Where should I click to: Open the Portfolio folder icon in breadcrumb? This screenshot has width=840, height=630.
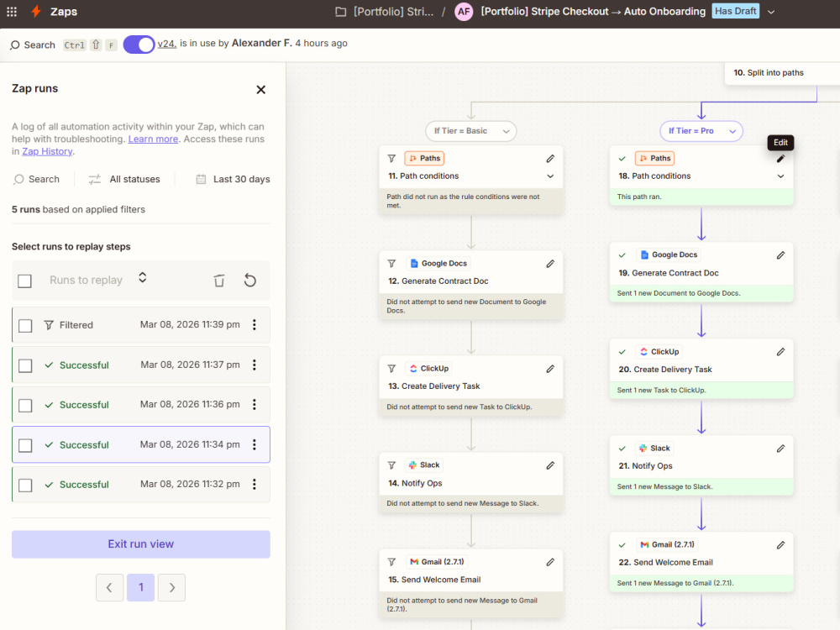click(340, 12)
